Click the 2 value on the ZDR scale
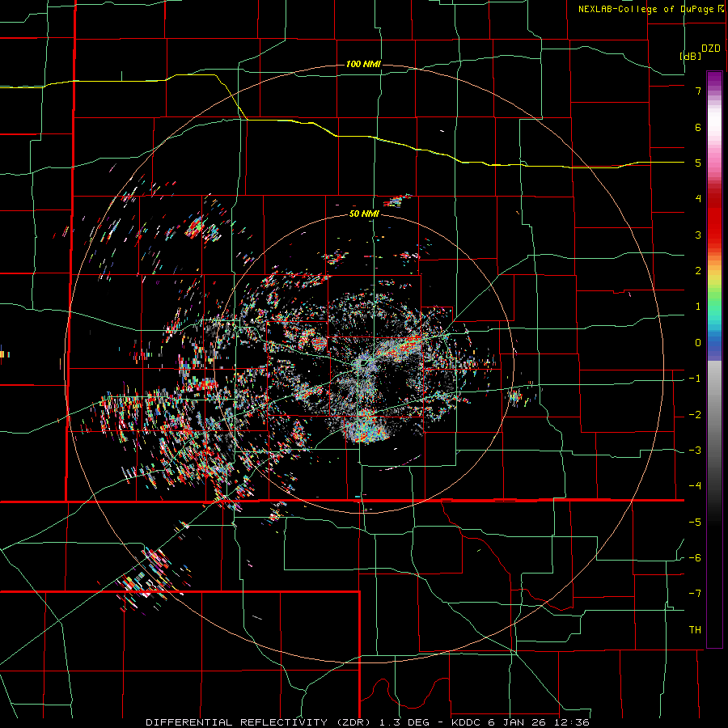Image resolution: width=728 pixels, height=728 pixels. (698, 271)
